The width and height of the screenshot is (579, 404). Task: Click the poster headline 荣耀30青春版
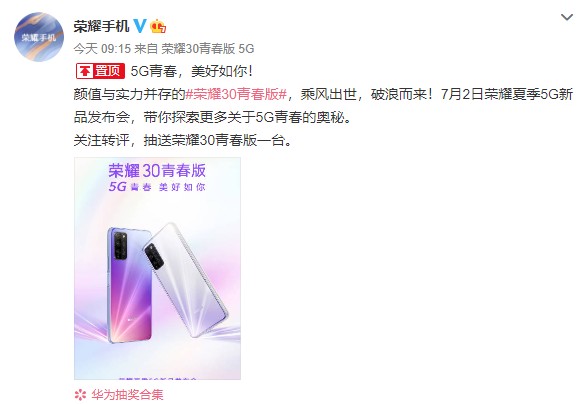pyautogui.click(x=157, y=171)
